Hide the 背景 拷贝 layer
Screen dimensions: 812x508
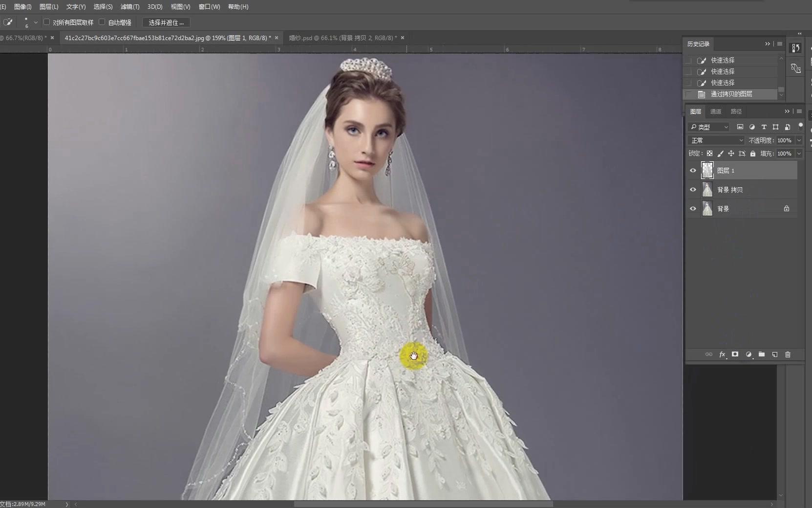point(693,190)
